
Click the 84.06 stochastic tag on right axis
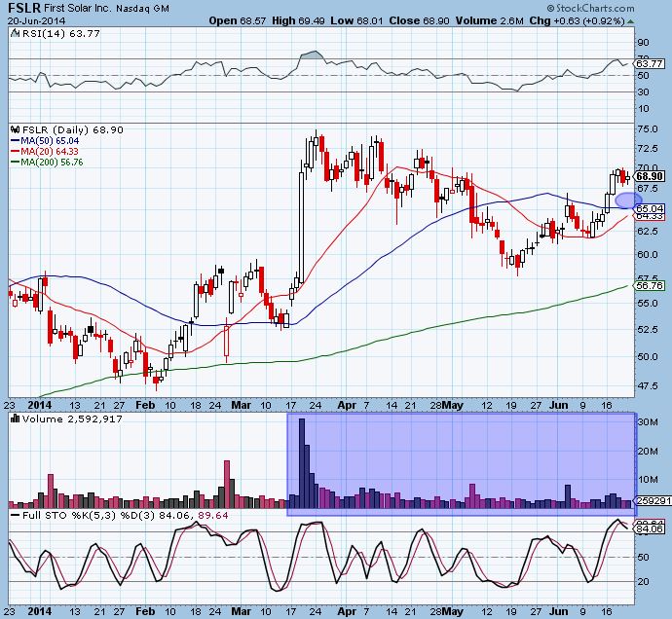coord(650,529)
